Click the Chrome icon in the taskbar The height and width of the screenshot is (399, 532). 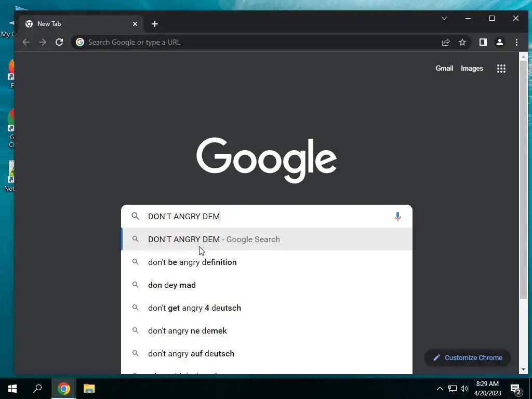coord(63,389)
